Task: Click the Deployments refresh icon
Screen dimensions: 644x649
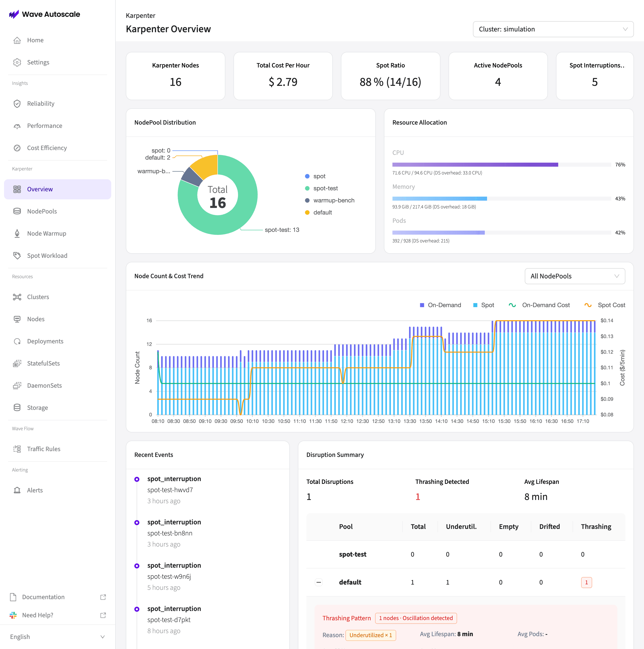Action: pos(17,342)
